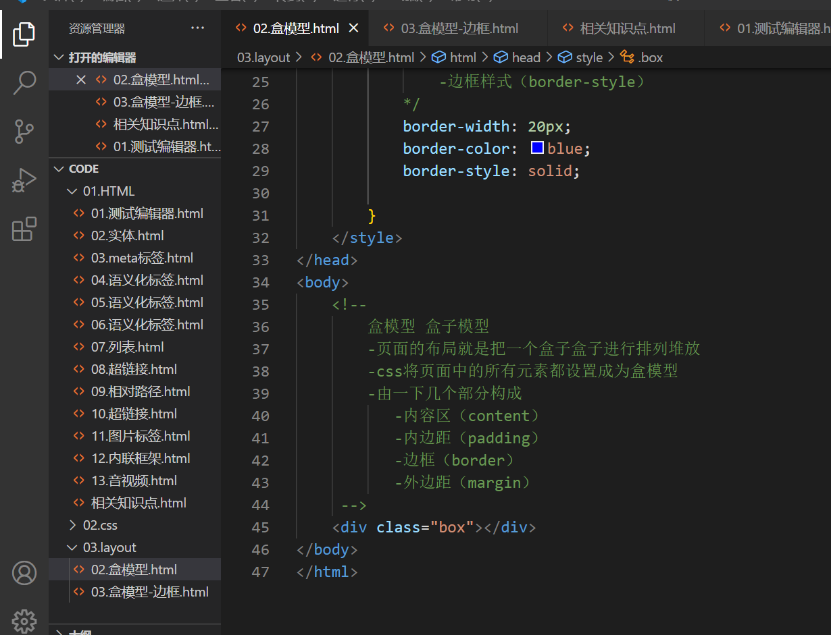Click line number 45 in gutter

(x=260, y=527)
